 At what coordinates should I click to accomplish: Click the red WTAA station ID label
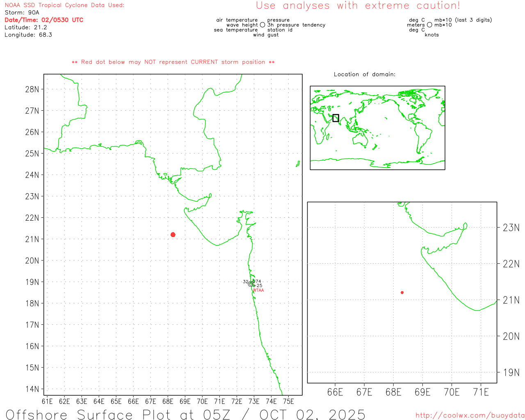tap(258, 290)
